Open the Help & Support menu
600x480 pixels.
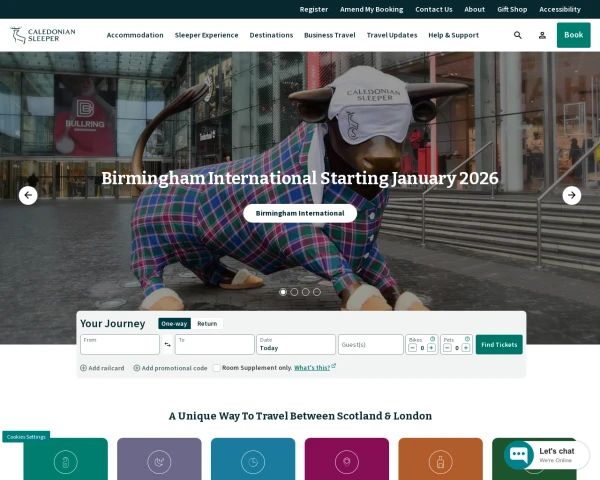click(x=453, y=35)
